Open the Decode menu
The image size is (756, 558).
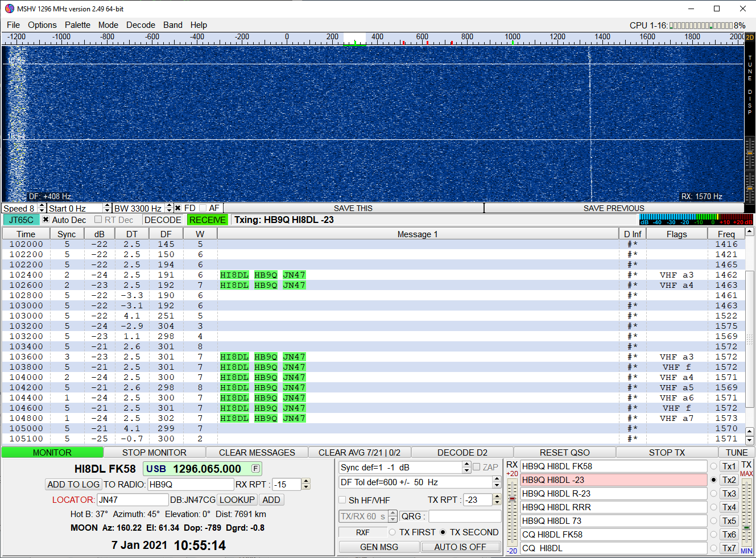(141, 25)
